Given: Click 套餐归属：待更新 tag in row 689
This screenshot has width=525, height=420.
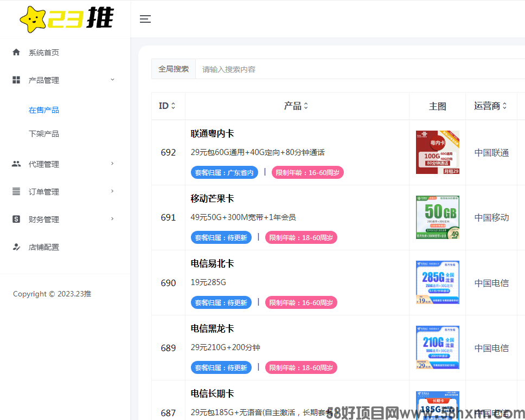Looking at the screenshot, I should click(221, 367).
